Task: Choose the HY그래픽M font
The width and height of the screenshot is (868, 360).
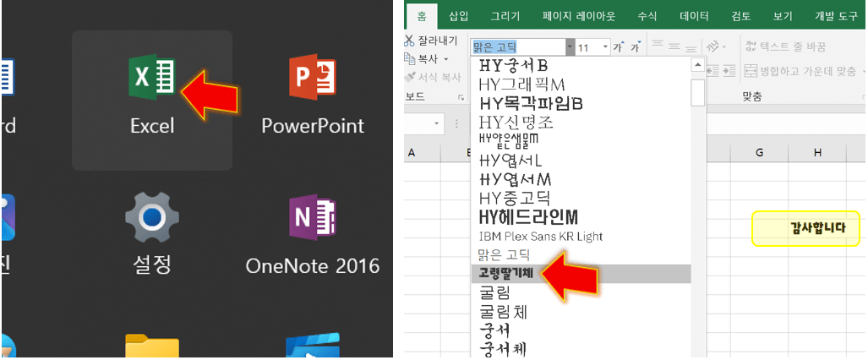Action: tap(580, 85)
